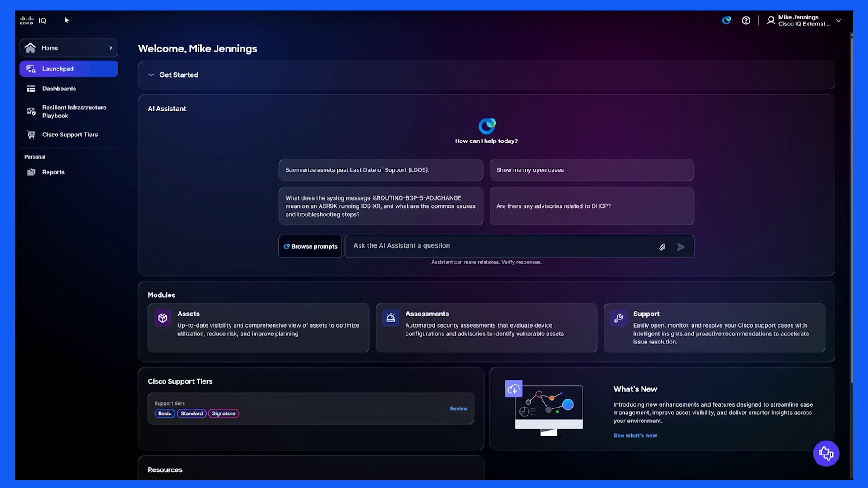Click the Reports folder icon

tap(31, 172)
